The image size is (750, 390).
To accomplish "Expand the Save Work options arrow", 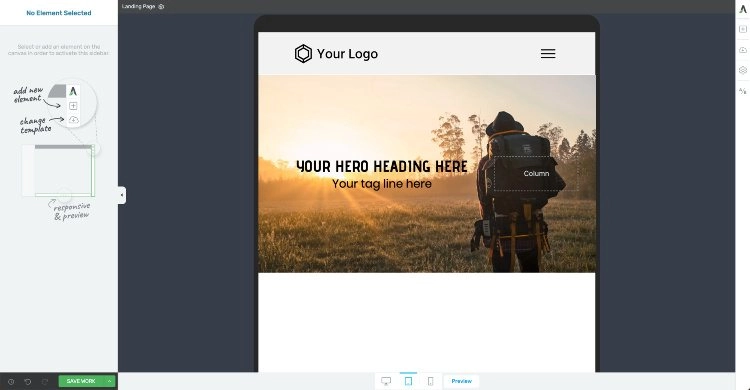I will (x=110, y=381).
